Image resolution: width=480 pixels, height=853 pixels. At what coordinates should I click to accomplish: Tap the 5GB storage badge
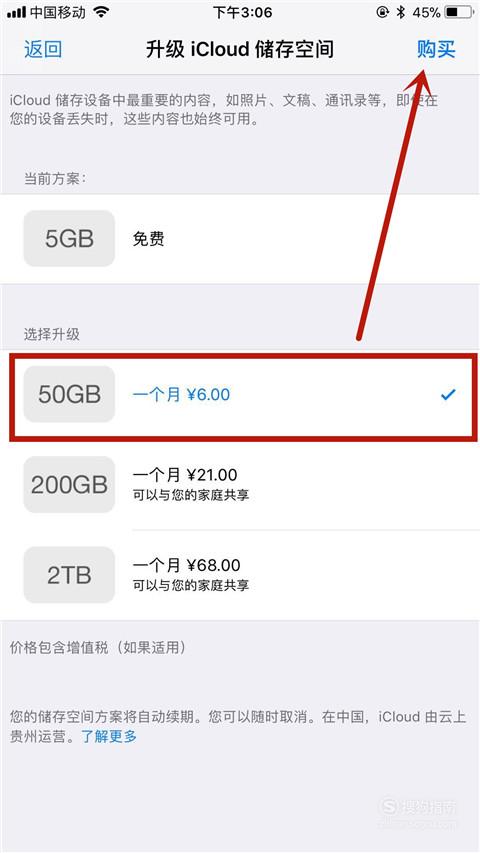tap(69, 238)
